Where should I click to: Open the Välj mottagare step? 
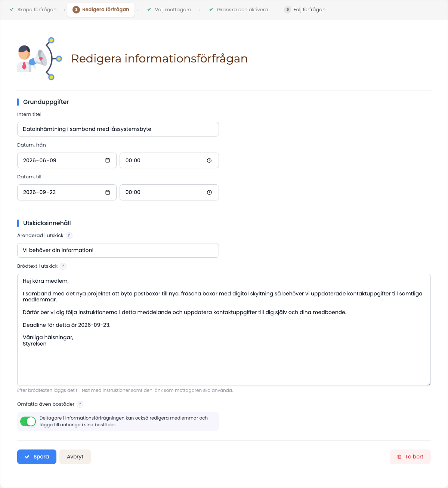[169, 10]
